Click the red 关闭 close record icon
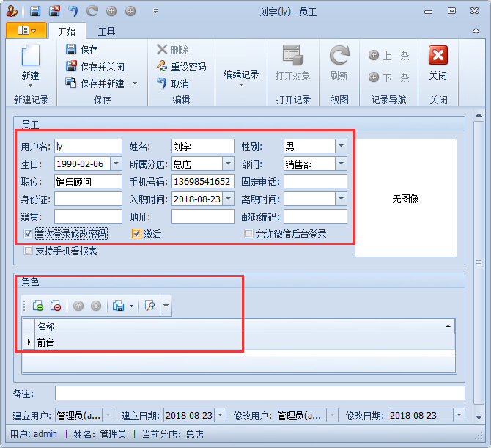The height and width of the screenshot is (448, 491). pos(438,56)
